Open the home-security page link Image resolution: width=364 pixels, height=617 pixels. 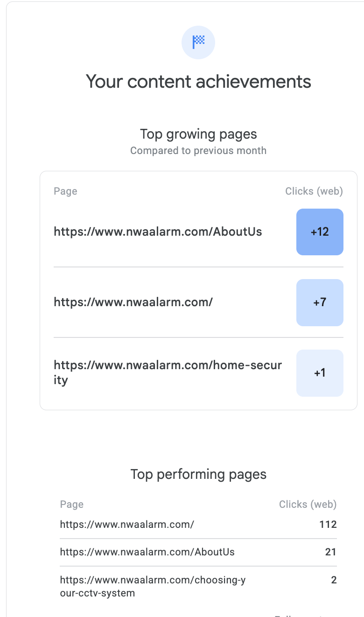tap(168, 372)
